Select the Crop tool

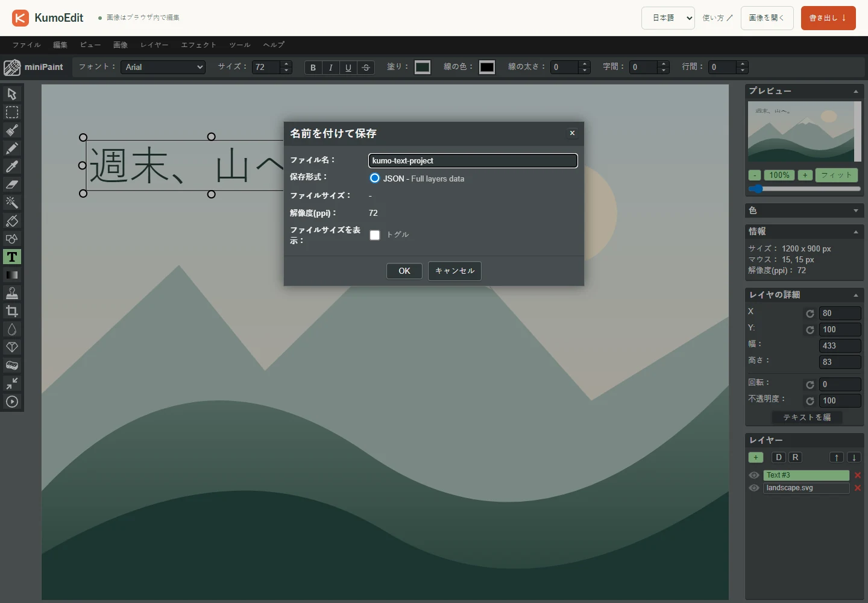[12, 311]
